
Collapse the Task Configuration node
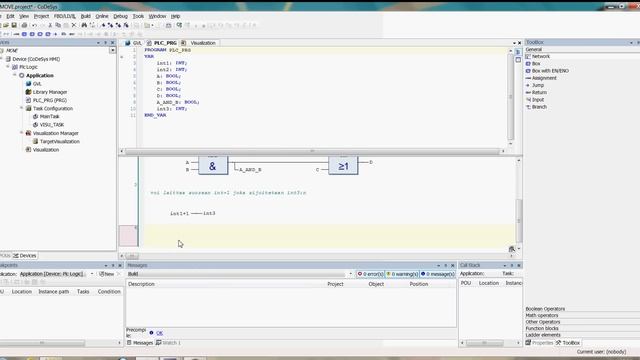click(x=22, y=108)
